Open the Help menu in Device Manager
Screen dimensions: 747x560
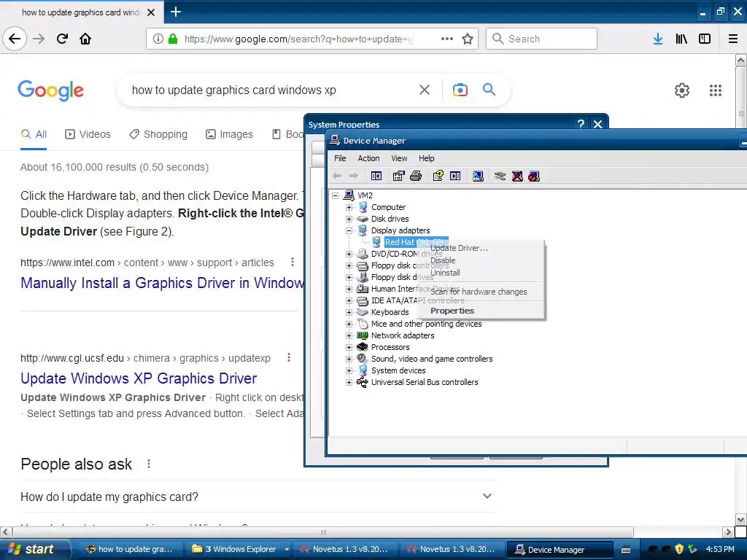426,158
